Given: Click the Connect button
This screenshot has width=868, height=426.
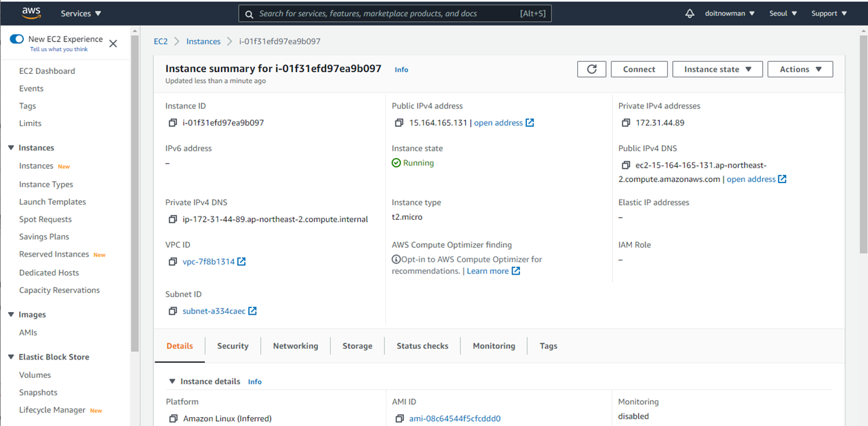Looking at the screenshot, I should coord(639,69).
